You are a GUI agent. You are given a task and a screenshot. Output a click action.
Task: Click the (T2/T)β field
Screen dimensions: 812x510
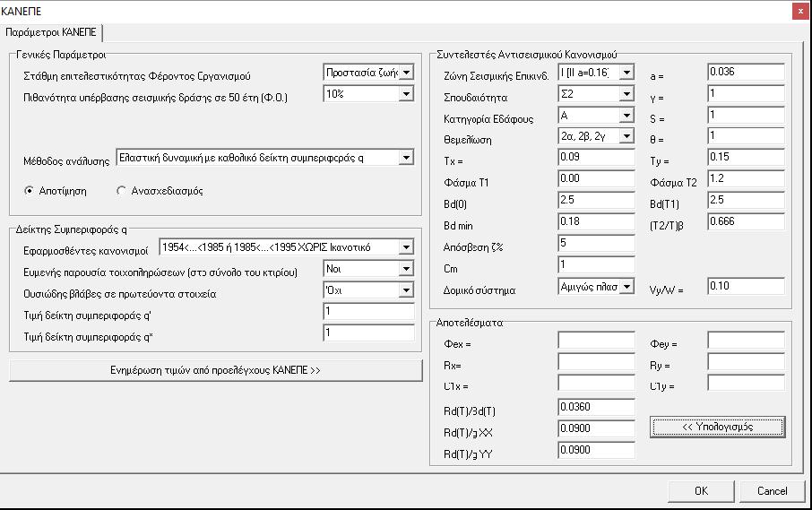pyautogui.click(x=746, y=221)
